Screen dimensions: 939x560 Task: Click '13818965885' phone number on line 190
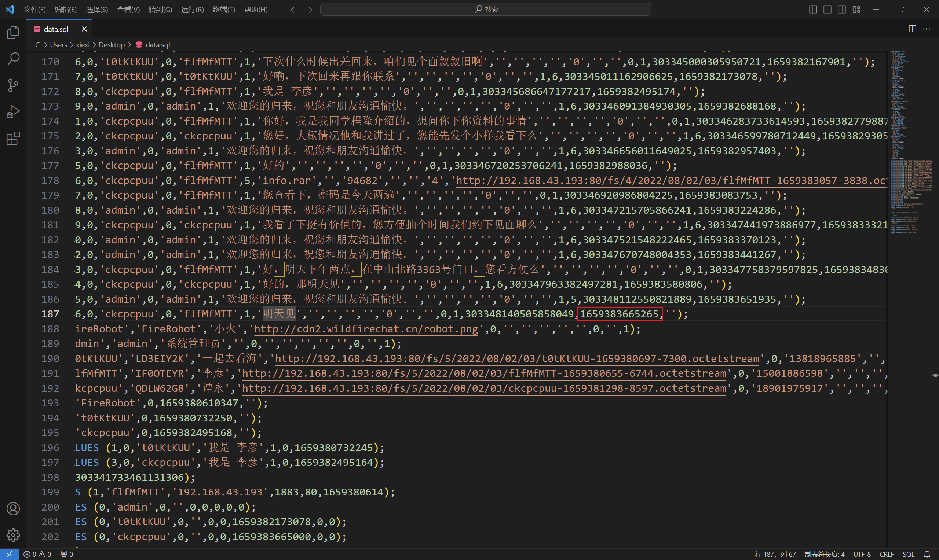coord(823,358)
